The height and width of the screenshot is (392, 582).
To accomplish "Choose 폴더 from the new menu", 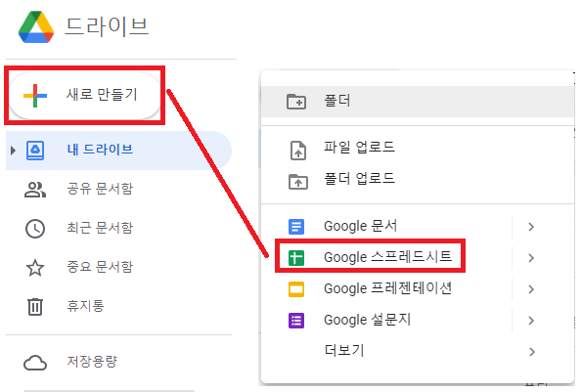I will click(418, 102).
